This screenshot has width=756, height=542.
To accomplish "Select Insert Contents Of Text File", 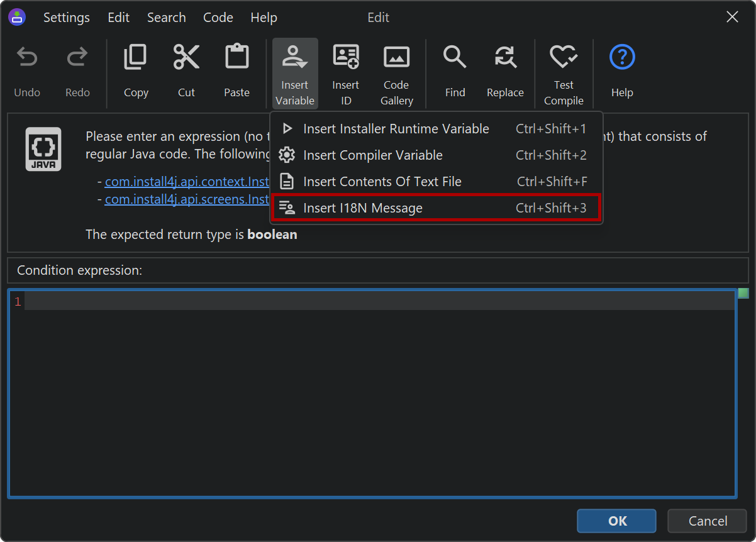I will [x=382, y=182].
